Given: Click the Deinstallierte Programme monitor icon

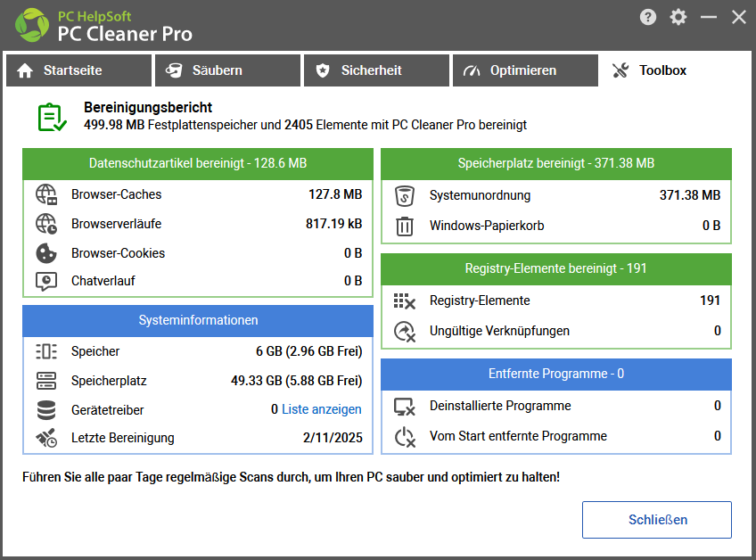Looking at the screenshot, I should click(405, 407).
